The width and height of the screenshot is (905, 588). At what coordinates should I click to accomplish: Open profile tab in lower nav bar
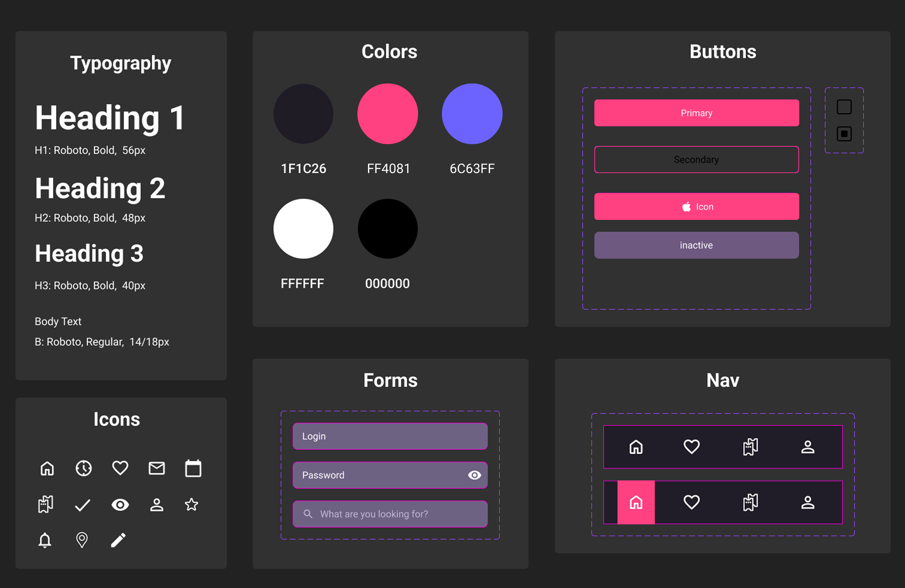(808, 502)
